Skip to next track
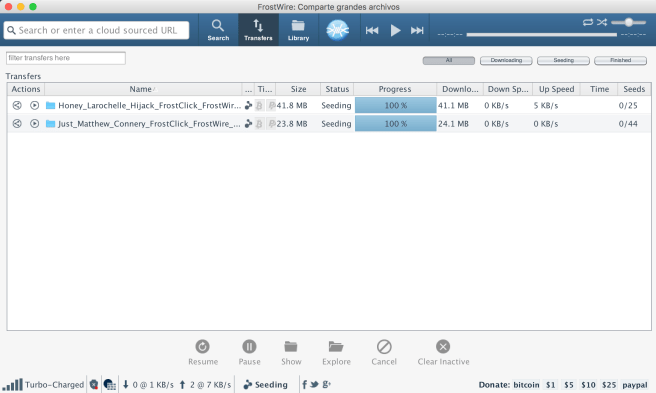The height and width of the screenshot is (393, 656). [417, 30]
